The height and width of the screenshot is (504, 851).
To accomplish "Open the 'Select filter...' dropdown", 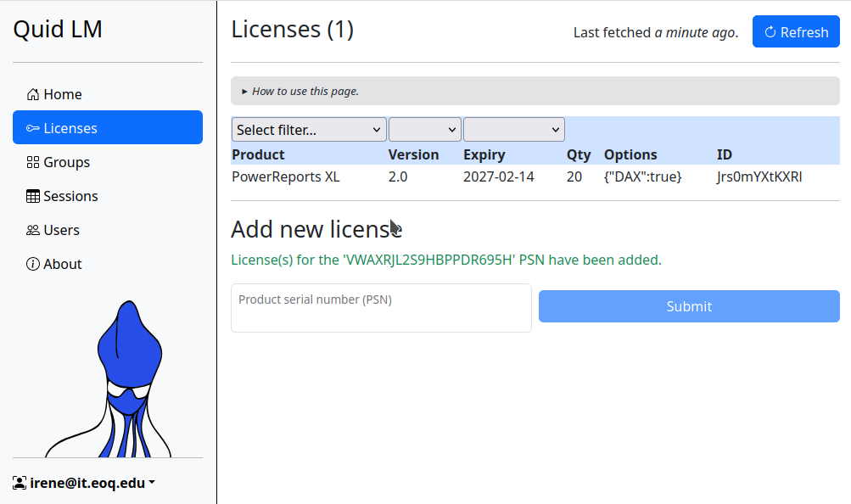I will pyautogui.click(x=309, y=130).
